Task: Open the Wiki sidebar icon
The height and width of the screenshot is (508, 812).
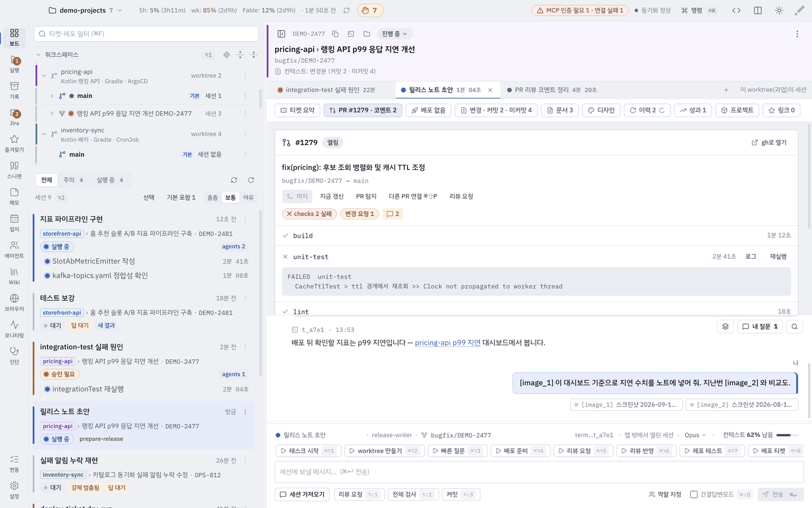Action: 14,276
